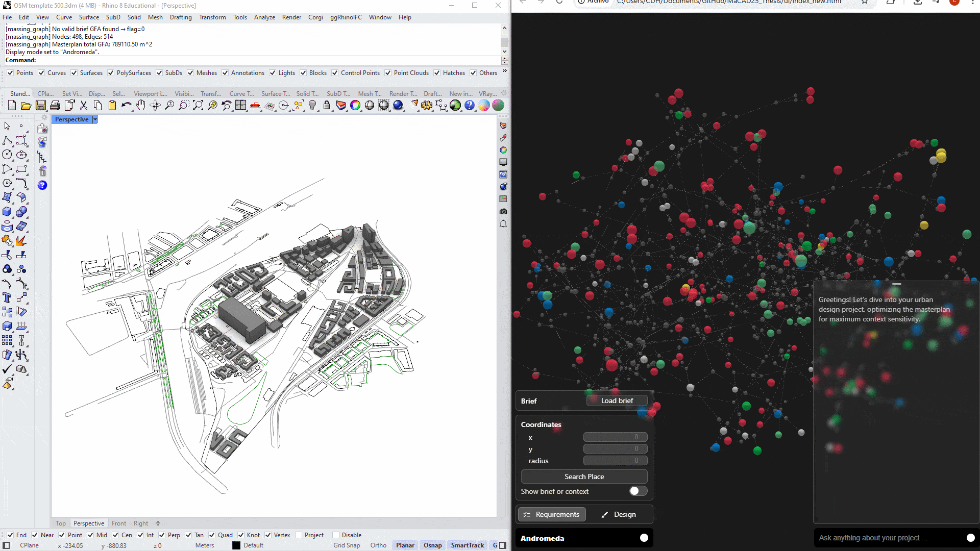Image resolution: width=980 pixels, height=551 pixels.
Task: Toggle Show brief or context switch
Action: [x=638, y=491]
